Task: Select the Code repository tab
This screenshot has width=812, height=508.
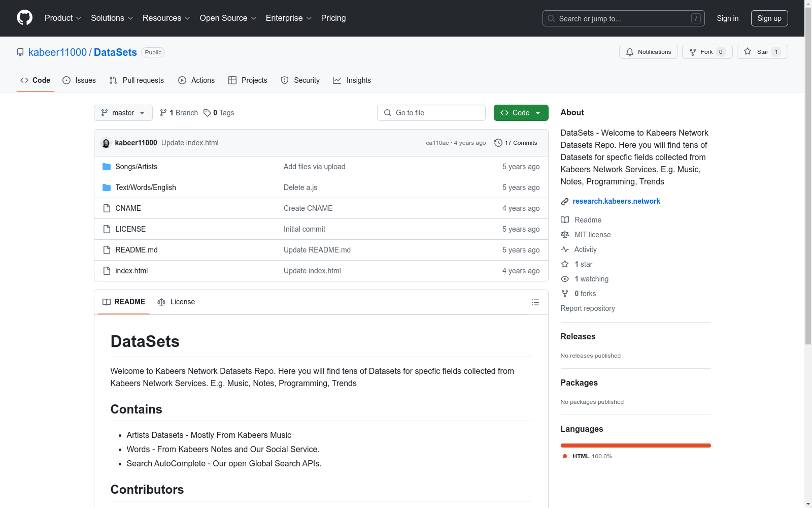Action: [36, 80]
